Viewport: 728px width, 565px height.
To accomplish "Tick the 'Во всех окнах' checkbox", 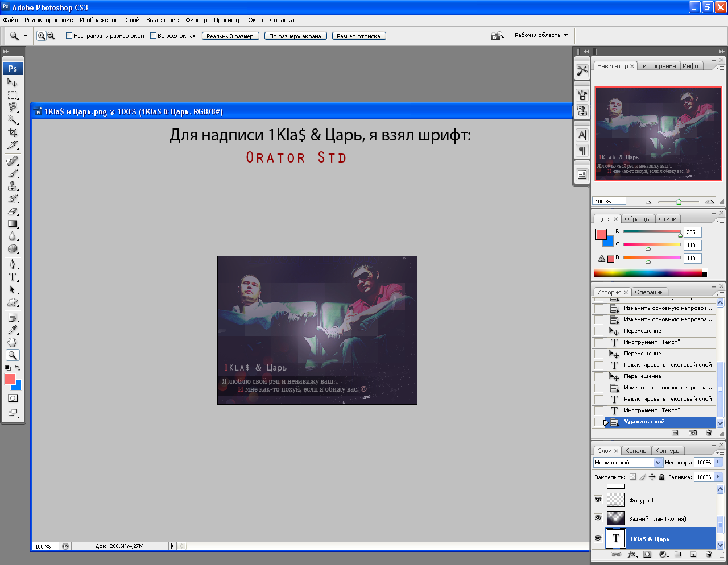I will pyautogui.click(x=153, y=36).
